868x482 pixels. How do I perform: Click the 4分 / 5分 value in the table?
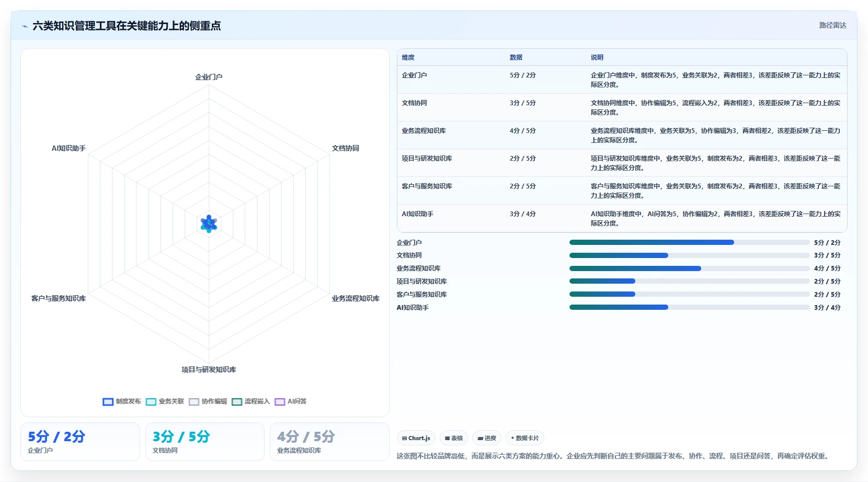523,131
